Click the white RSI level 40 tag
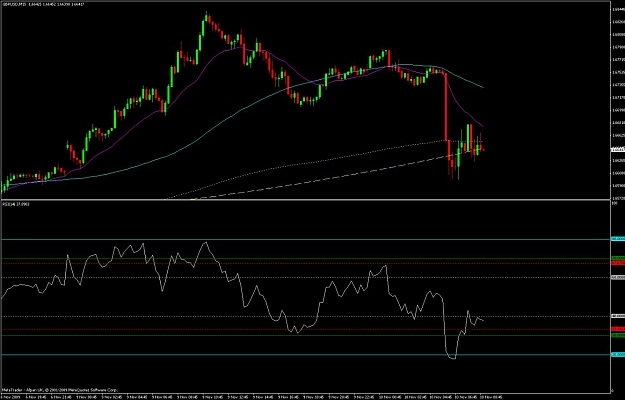625x400 pixels. 618,316
